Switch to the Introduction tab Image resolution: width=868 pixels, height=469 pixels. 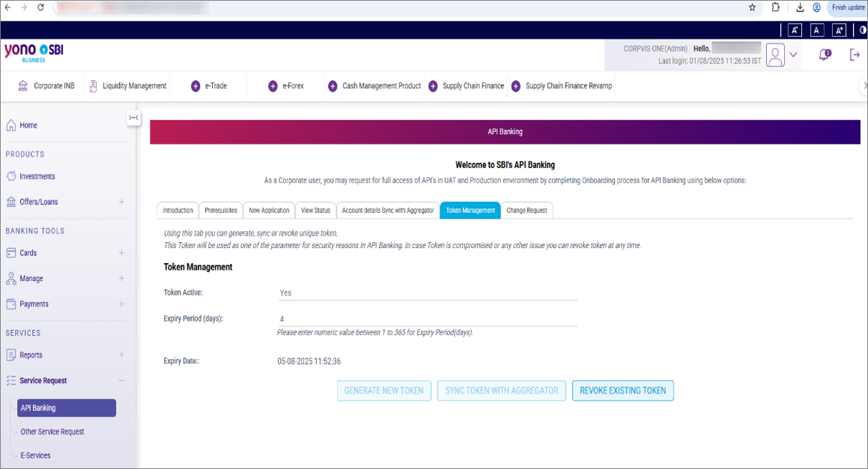[178, 210]
